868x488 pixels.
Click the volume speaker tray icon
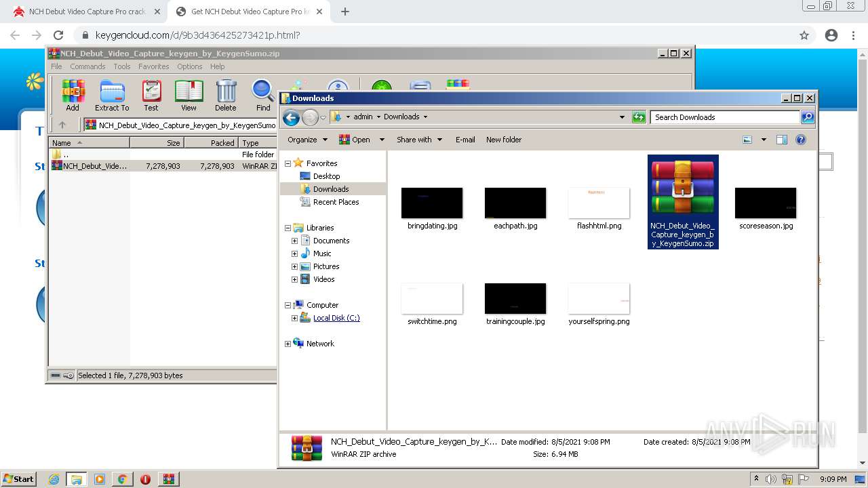tap(770, 479)
